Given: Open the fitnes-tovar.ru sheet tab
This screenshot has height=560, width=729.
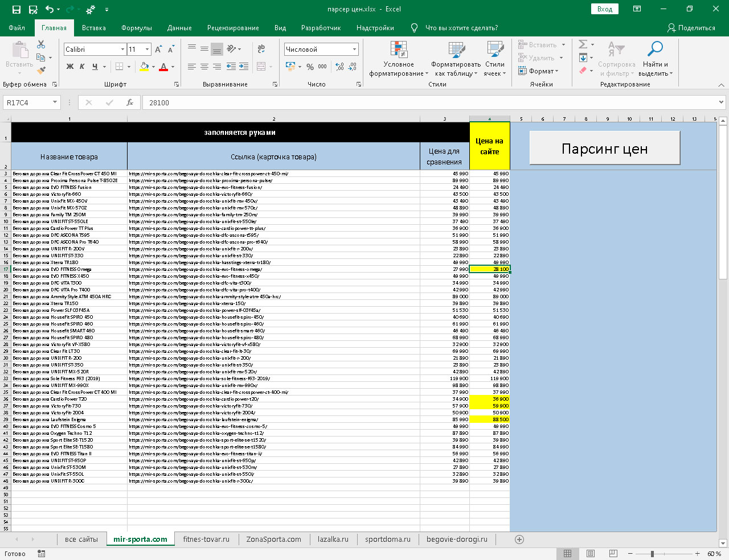Looking at the screenshot, I should click(x=206, y=540).
